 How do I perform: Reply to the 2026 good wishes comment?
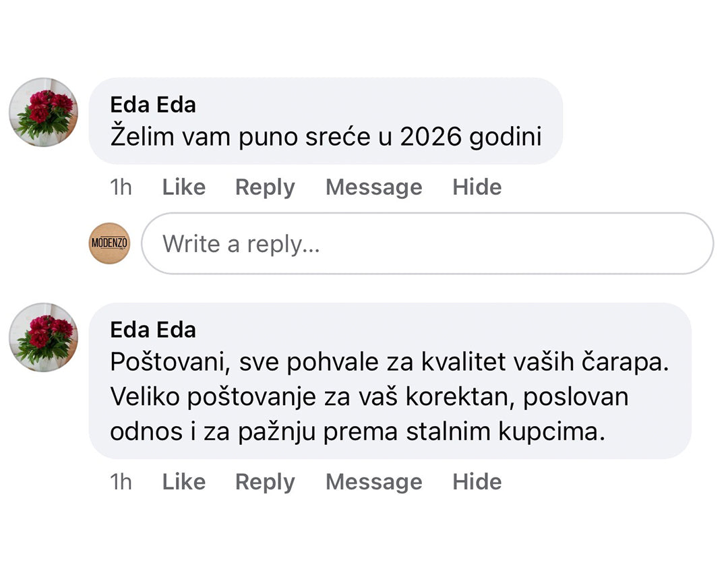click(x=265, y=187)
